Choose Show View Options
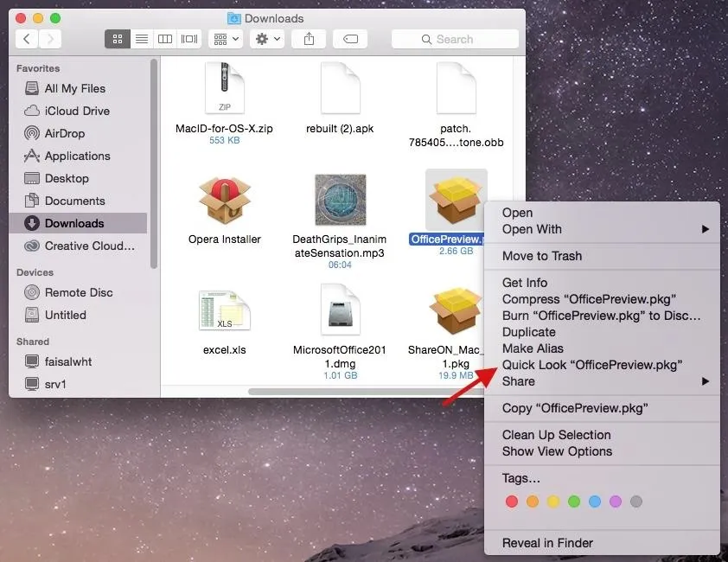This screenshot has width=728, height=562. tap(602, 451)
